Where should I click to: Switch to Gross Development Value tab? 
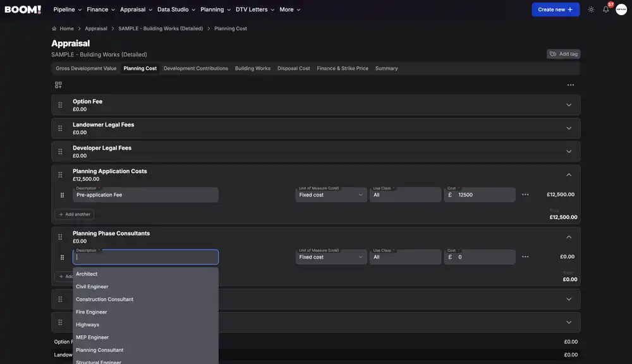86,68
